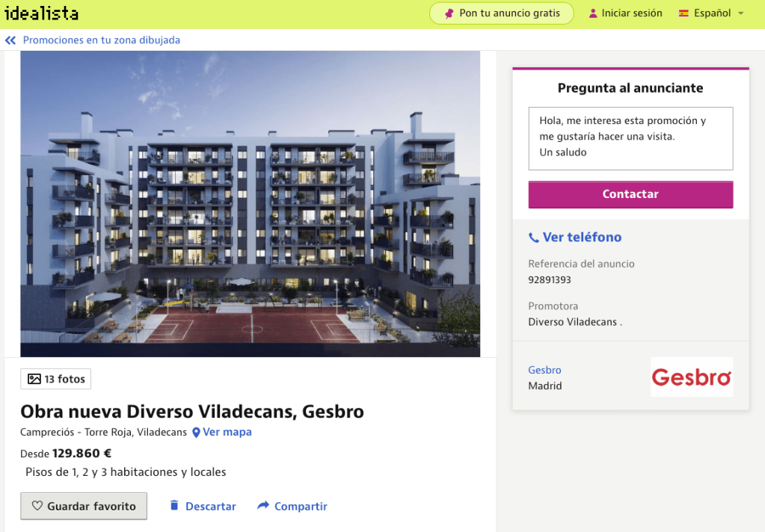Click the pushpin icon on Pon tu anuncio

point(449,13)
